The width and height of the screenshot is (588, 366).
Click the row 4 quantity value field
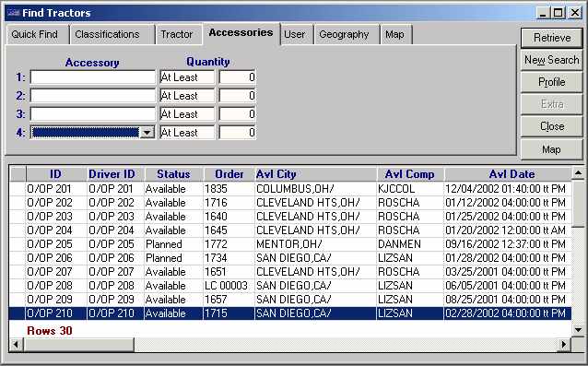pyautogui.click(x=238, y=133)
